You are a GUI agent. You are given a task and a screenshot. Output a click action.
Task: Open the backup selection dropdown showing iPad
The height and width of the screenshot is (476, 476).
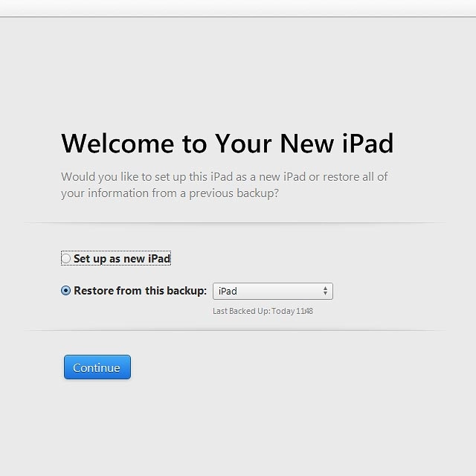tap(273, 291)
